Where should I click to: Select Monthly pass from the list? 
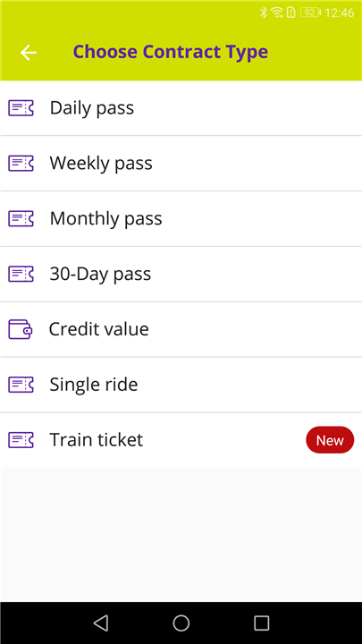(x=181, y=218)
